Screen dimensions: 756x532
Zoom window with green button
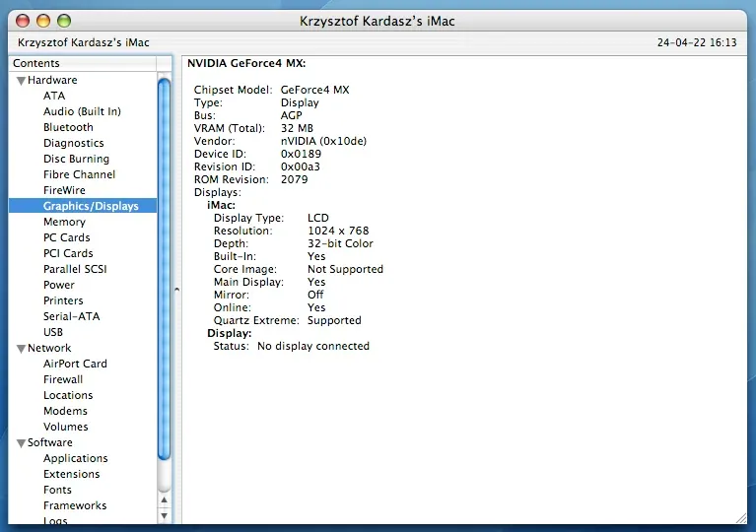click(x=64, y=21)
